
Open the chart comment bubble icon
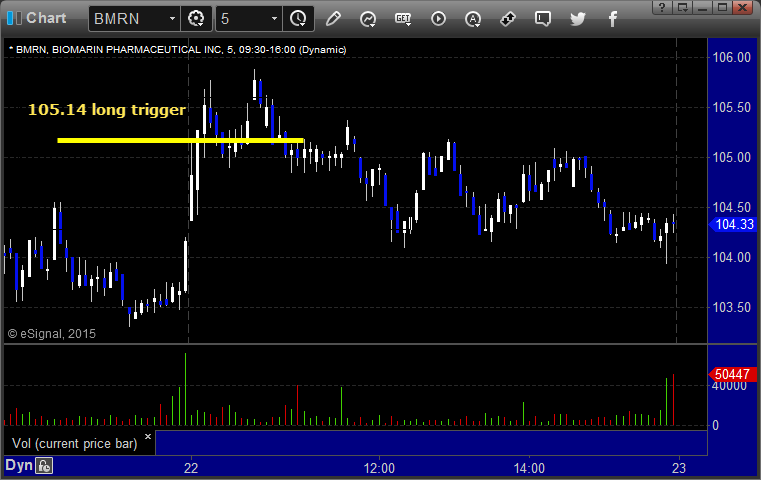(543, 19)
